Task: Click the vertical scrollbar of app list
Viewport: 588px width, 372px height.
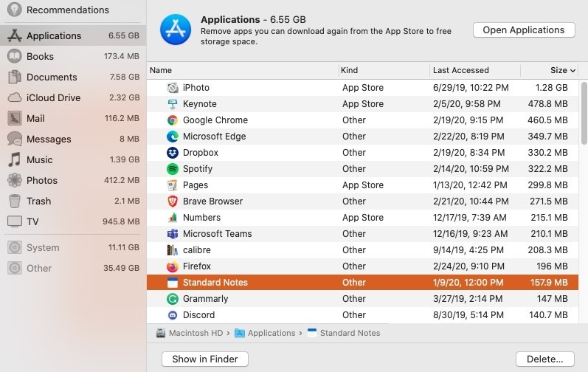Action: point(584,114)
